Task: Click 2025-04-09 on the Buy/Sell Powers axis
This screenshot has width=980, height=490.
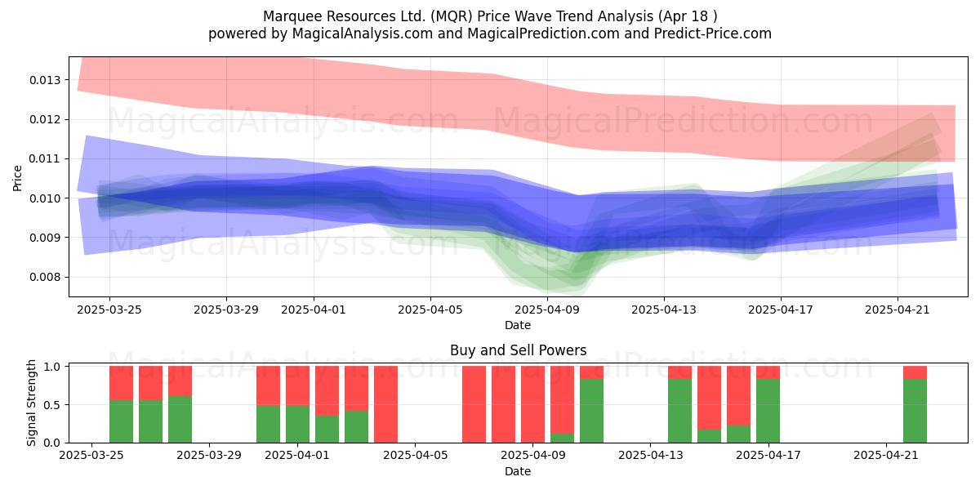Action: 533,456
